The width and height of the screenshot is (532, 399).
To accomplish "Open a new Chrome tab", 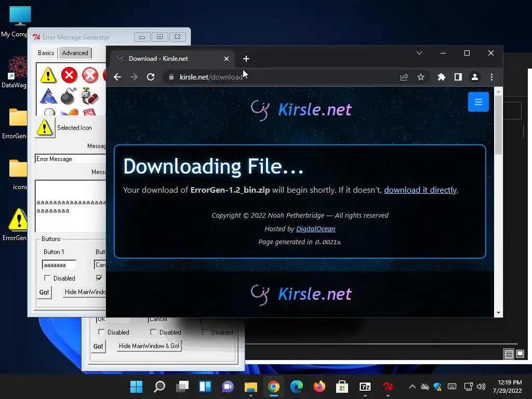I will pyautogui.click(x=246, y=59).
